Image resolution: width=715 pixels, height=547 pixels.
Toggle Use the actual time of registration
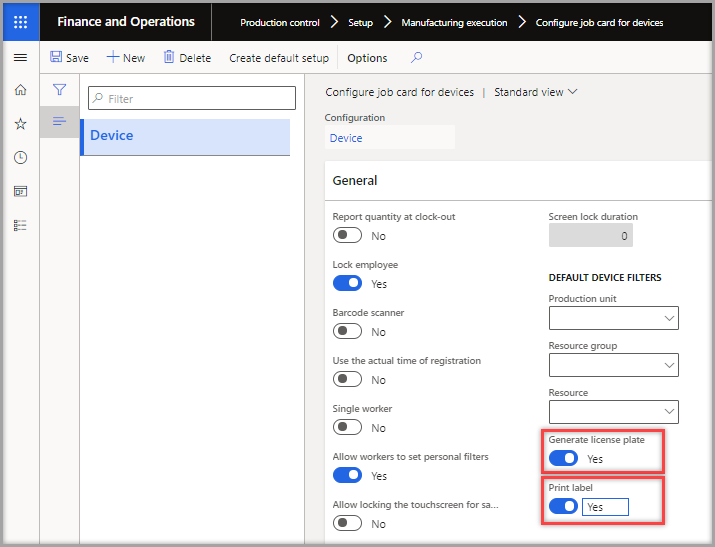[x=347, y=379]
